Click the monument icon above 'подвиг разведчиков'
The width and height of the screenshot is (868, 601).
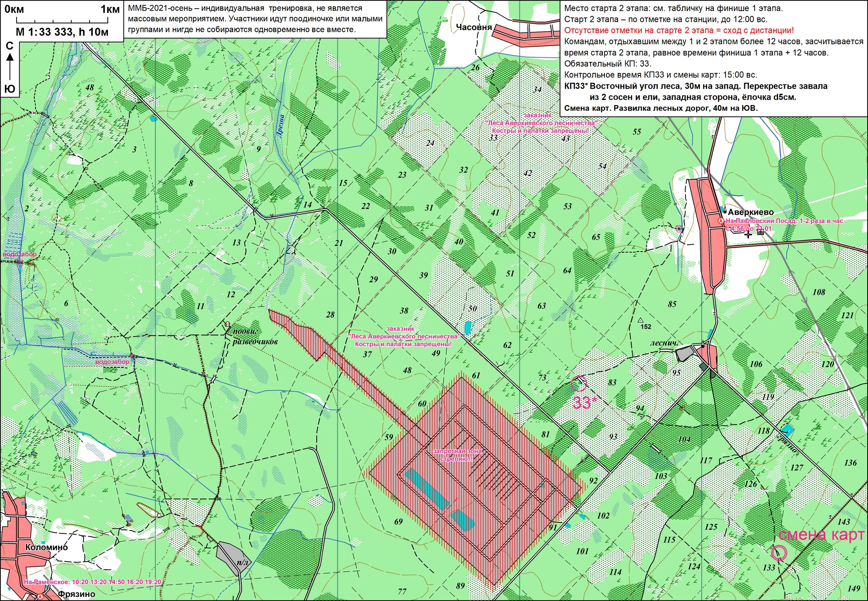(227, 324)
